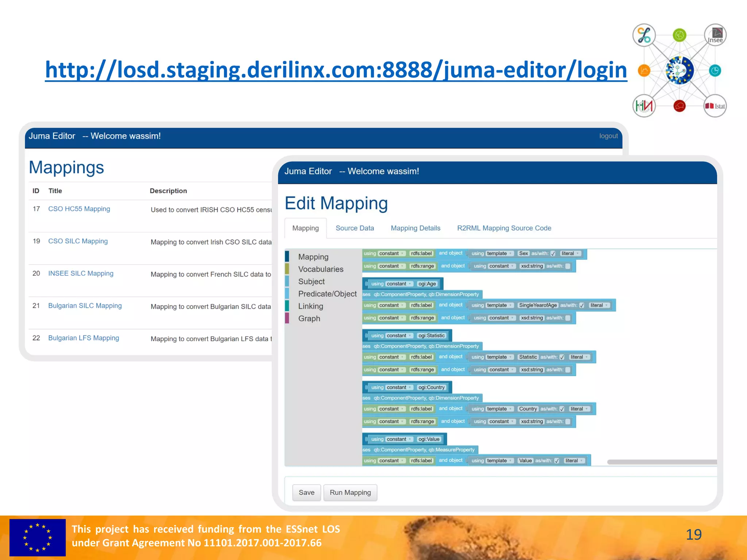Select Subject category in block toolbox
The height and width of the screenshot is (560, 747).
[x=311, y=282]
